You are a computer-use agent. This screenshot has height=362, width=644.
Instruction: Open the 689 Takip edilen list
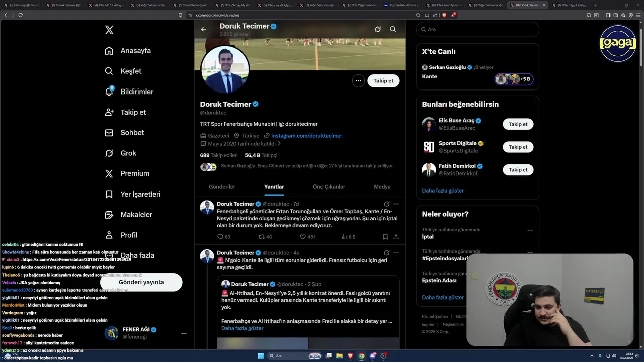[x=219, y=155]
